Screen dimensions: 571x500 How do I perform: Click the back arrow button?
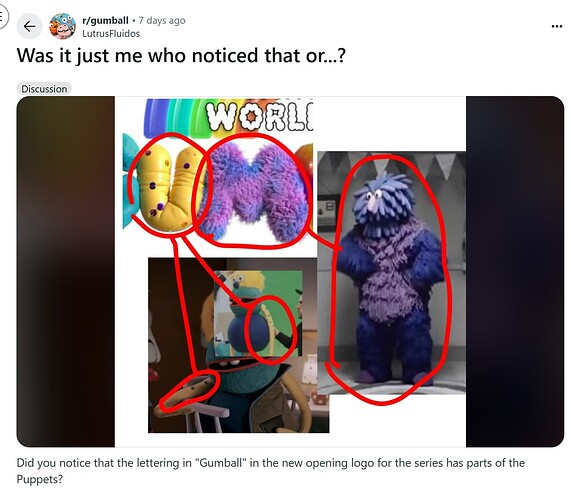click(x=29, y=26)
